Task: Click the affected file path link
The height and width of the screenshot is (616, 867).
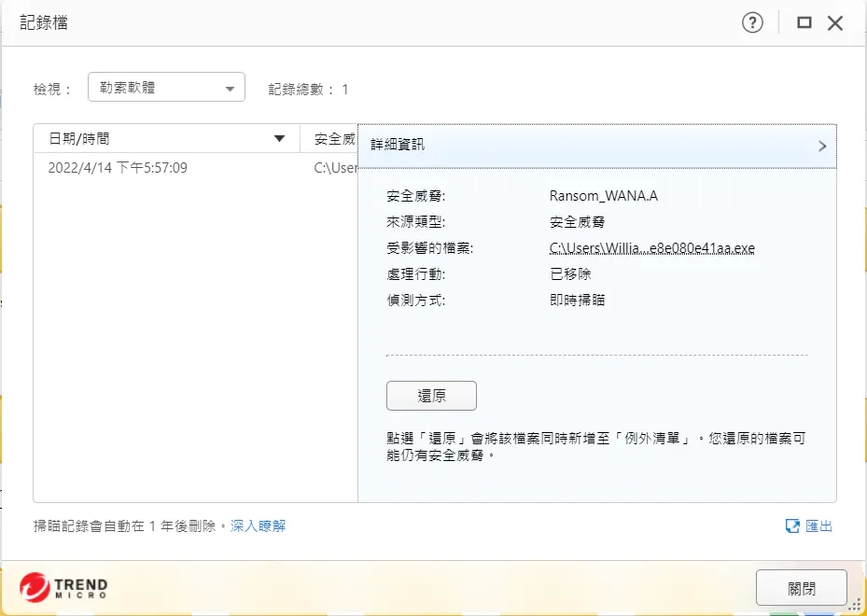Action: [x=652, y=248]
